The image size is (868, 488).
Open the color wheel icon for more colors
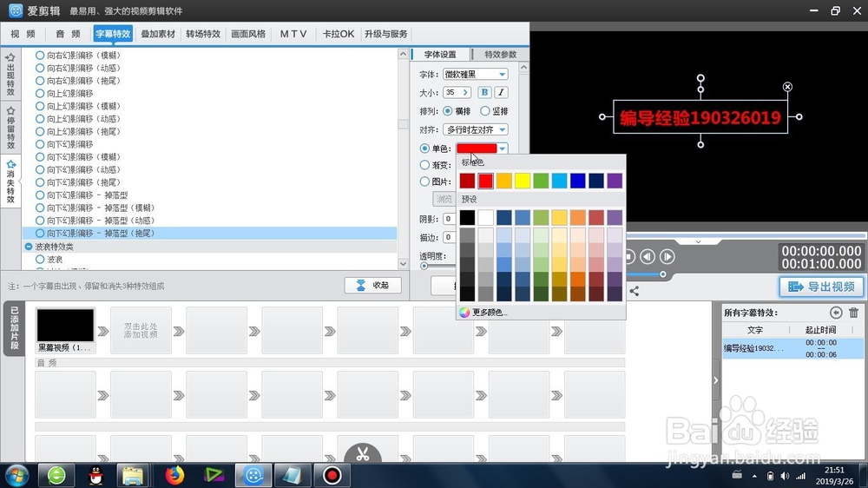pos(464,313)
